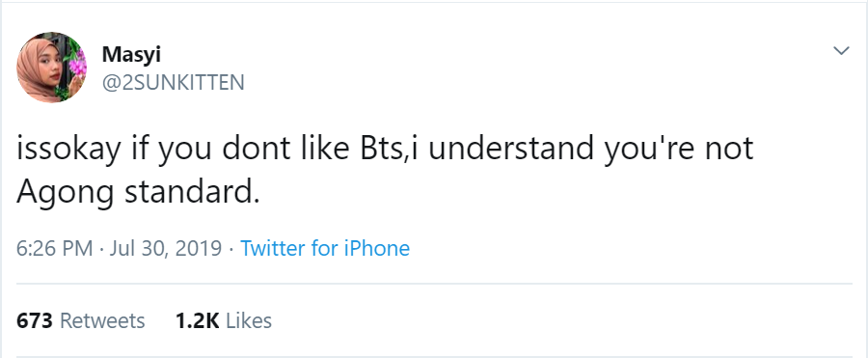Select the number 673 count

[35, 320]
